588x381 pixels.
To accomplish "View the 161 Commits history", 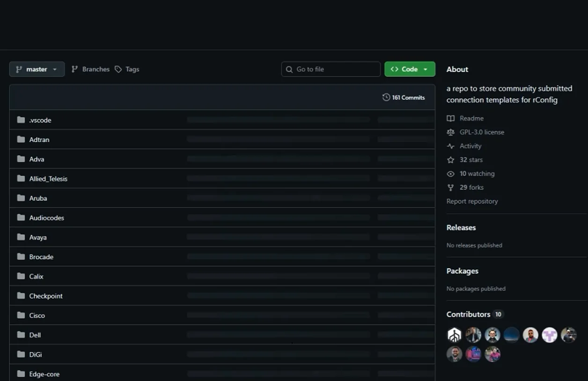I will [404, 97].
